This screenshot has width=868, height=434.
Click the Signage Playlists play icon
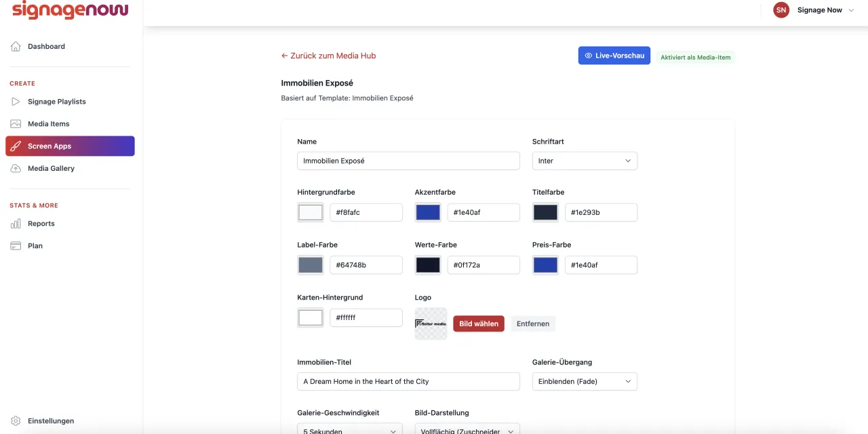(16, 102)
